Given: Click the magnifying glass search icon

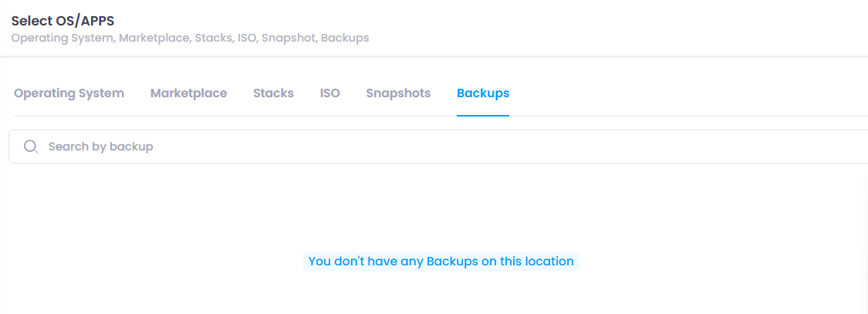Looking at the screenshot, I should (x=31, y=147).
